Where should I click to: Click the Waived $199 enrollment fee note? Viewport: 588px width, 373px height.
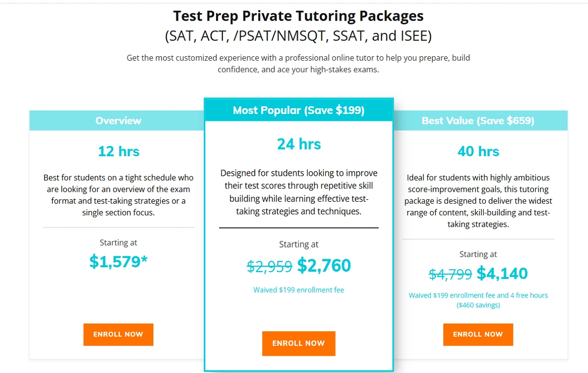pos(298,290)
